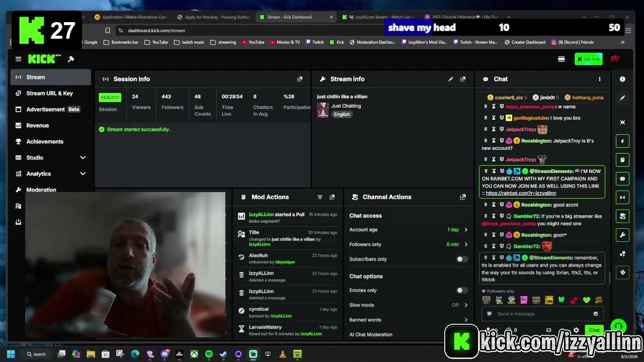
Task: Click the green Go live button
Action: pos(588,59)
